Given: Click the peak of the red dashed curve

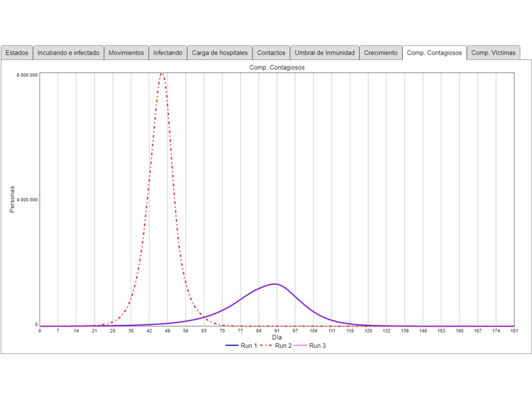Looking at the screenshot, I should pos(162,73).
